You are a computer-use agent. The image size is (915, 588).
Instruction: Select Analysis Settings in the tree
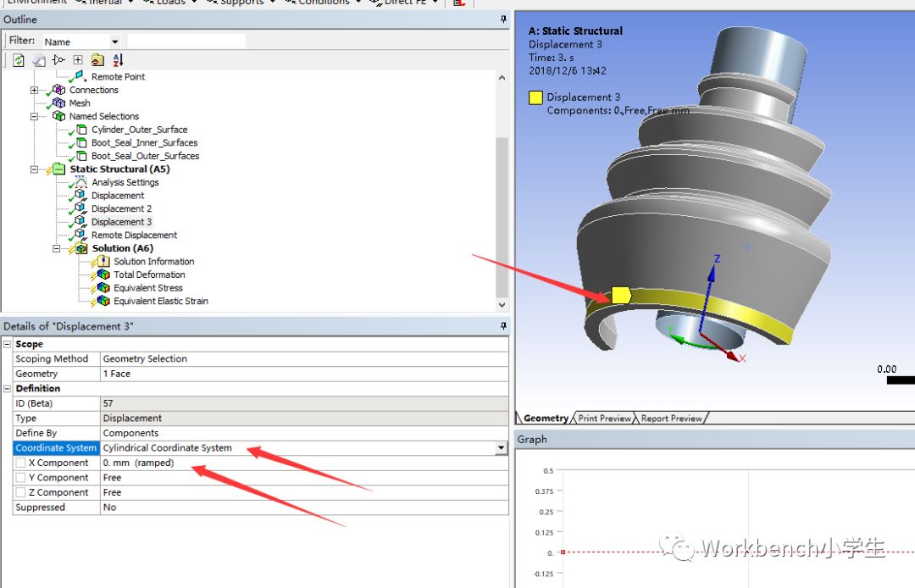125,182
